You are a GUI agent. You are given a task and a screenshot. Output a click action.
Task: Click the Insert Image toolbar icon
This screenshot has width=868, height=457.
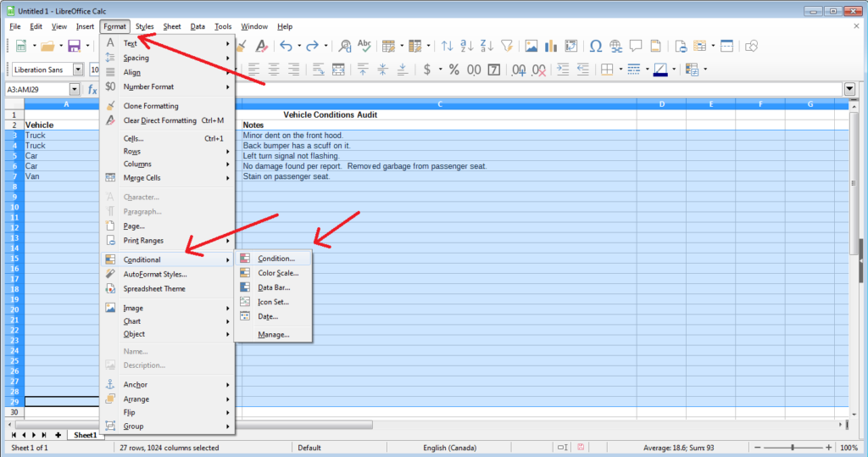pos(531,46)
